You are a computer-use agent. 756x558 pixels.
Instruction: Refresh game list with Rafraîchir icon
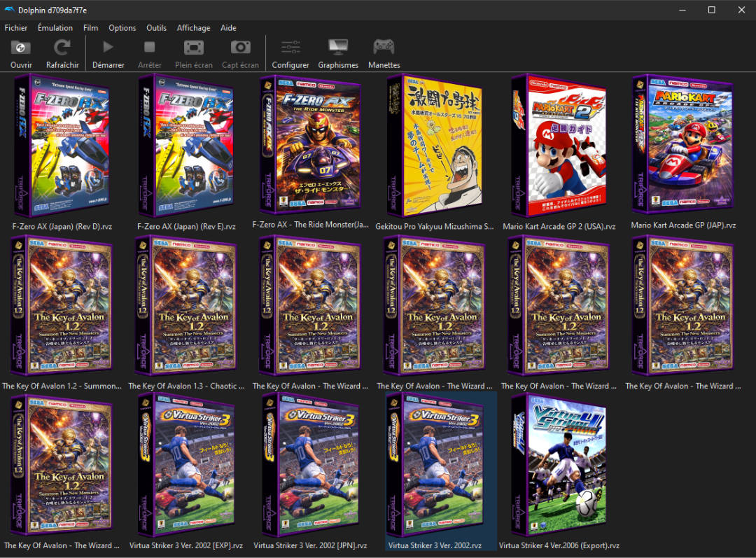[x=62, y=48]
